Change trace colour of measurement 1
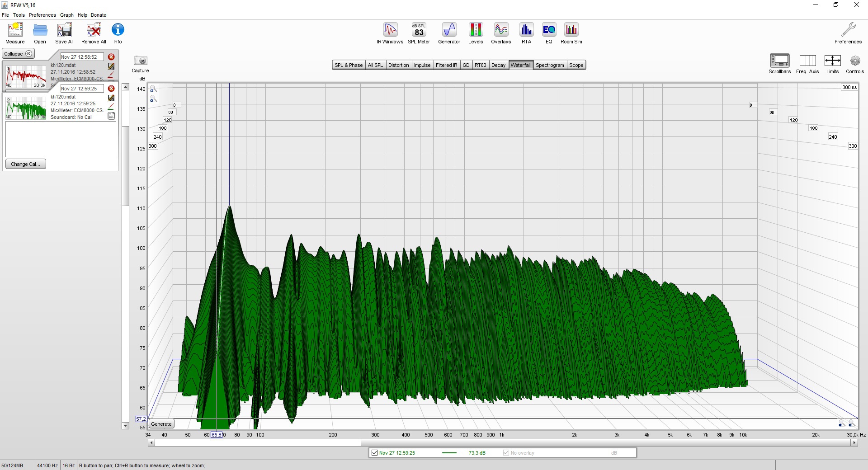The height and width of the screenshot is (470, 868). (x=111, y=75)
